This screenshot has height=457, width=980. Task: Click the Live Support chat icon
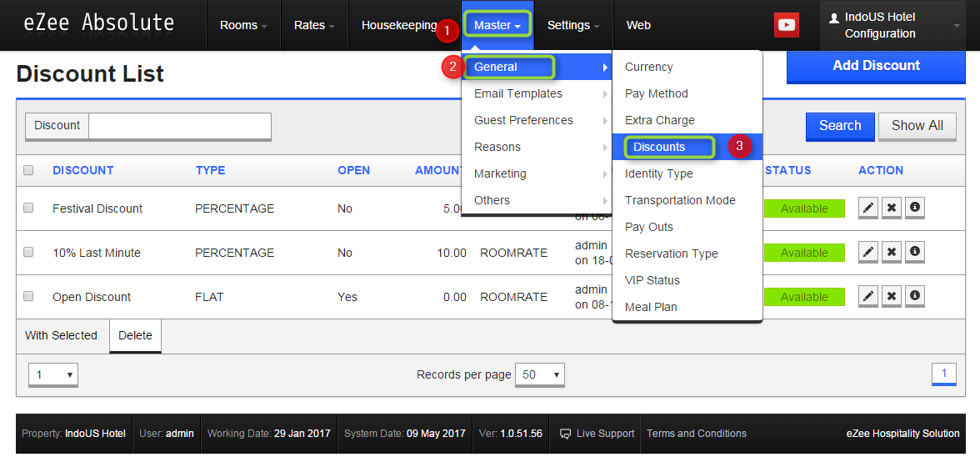566,434
